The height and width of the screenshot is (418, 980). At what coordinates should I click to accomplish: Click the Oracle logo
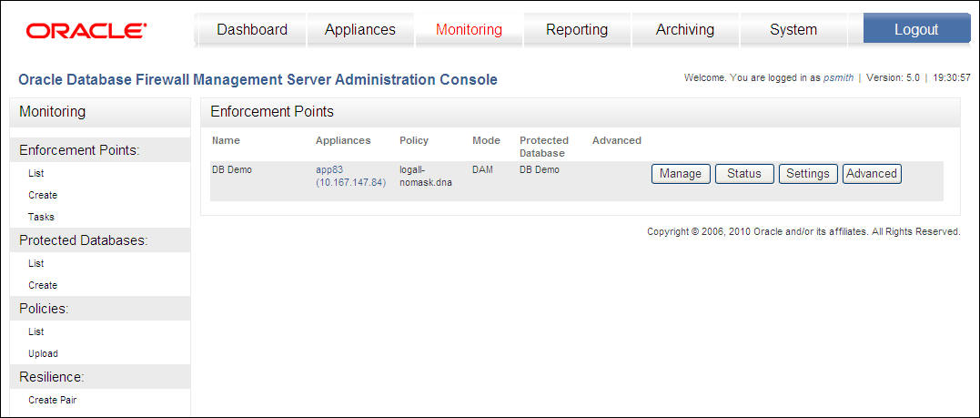[x=86, y=31]
